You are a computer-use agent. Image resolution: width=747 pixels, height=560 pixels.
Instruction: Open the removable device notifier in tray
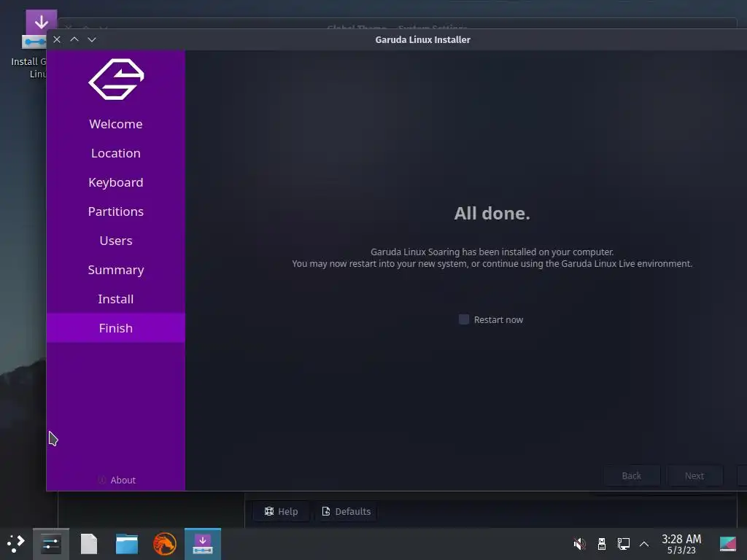pos(602,544)
